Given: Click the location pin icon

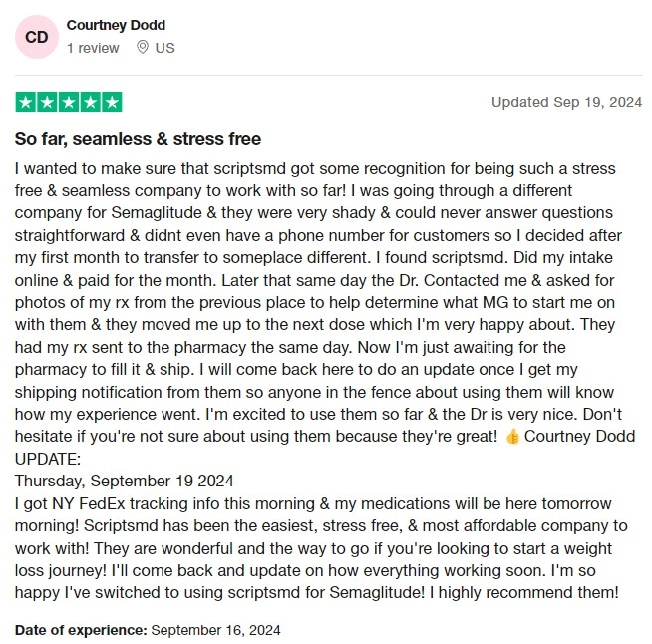Looking at the screenshot, I should point(143,48).
